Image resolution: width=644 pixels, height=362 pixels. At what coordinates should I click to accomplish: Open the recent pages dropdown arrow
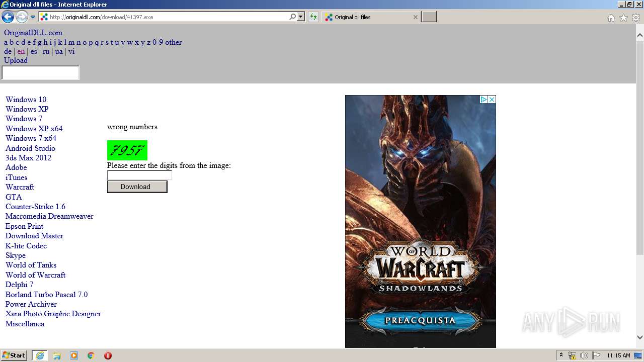click(x=33, y=17)
